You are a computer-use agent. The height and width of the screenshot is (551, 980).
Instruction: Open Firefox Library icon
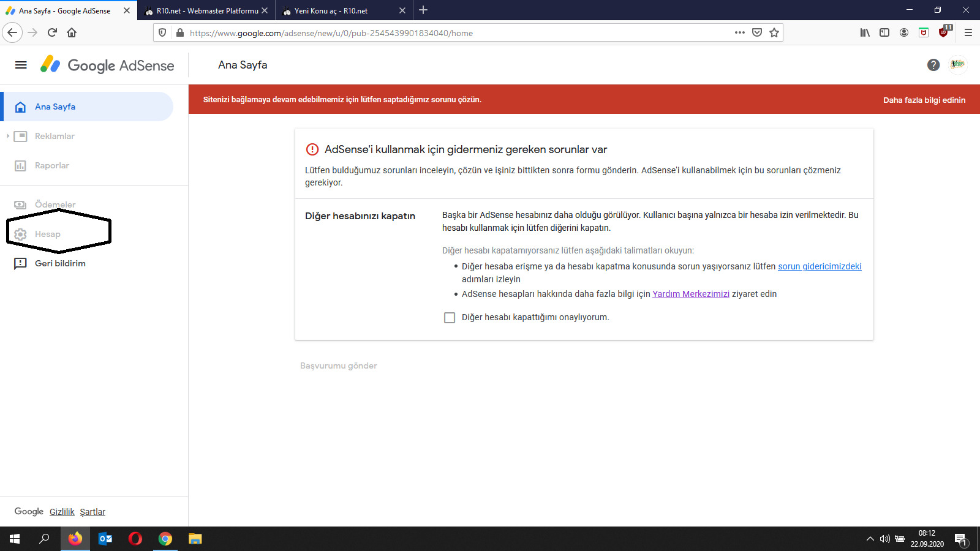tap(865, 32)
